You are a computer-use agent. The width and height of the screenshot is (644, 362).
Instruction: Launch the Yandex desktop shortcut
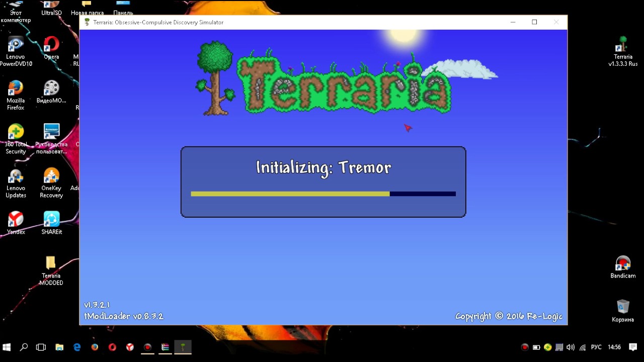pyautogui.click(x=16, y=223)
